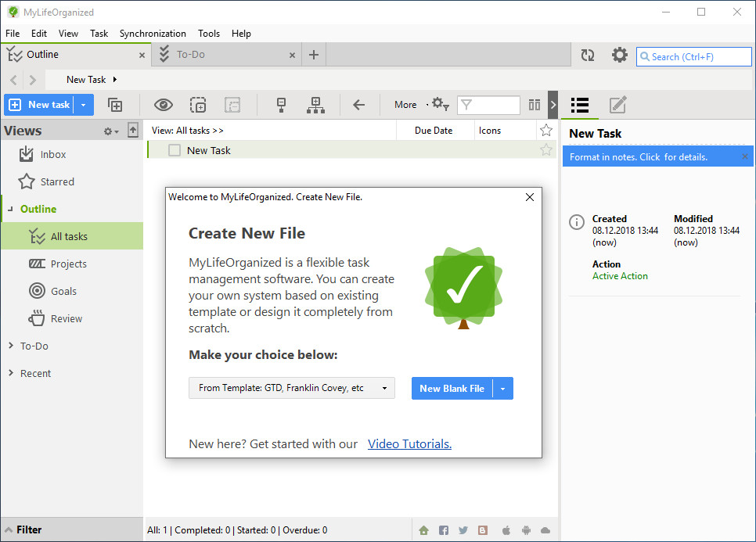
Task: Click the home icon in status bar
Action: 424,530
